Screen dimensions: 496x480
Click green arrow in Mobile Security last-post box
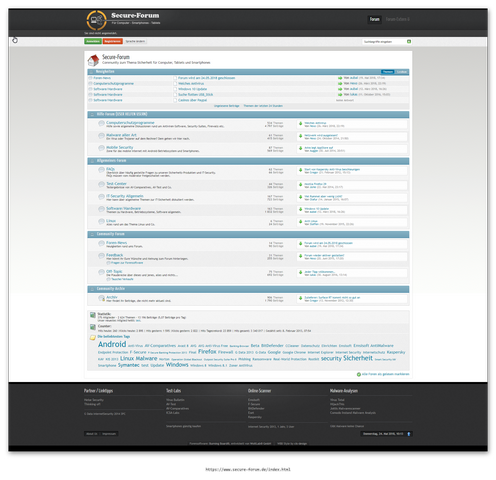(300, 148)
